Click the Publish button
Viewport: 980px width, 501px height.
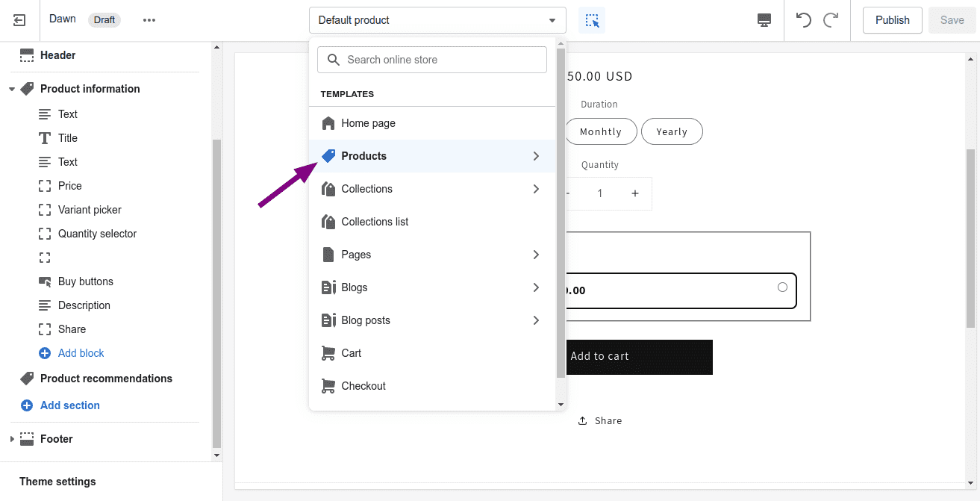point(892,20)
